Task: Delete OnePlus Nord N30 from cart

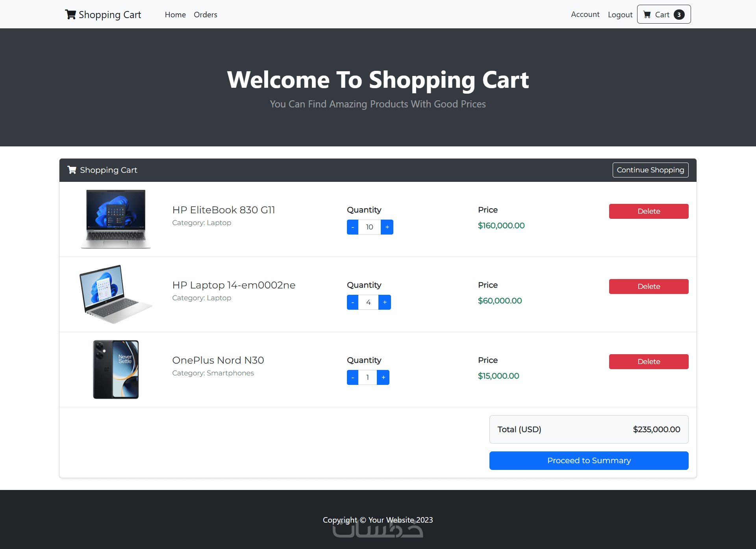Action: [649, 362]
